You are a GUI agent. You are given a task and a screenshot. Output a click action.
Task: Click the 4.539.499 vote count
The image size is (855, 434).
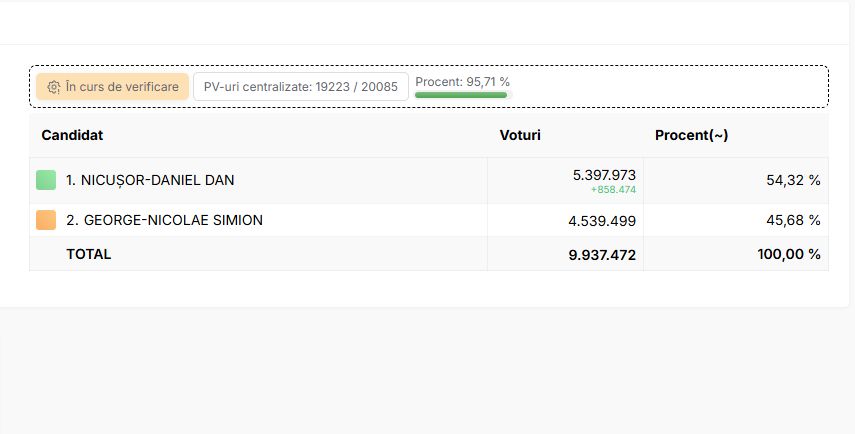coord(602,221)
